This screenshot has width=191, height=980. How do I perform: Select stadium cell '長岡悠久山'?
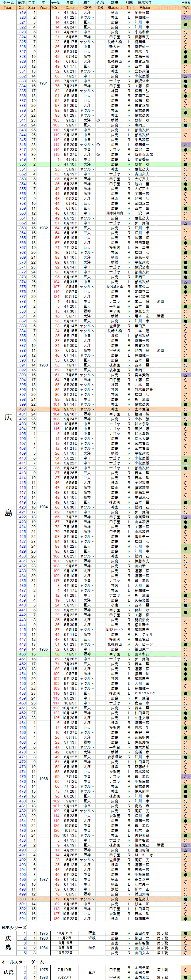click(x=114, y=287)
